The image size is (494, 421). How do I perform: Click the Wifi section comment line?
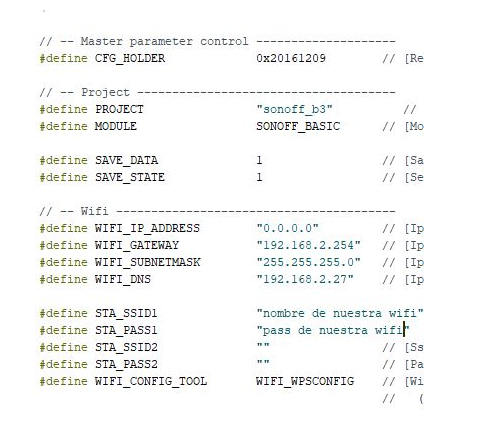tap(217, 211)
